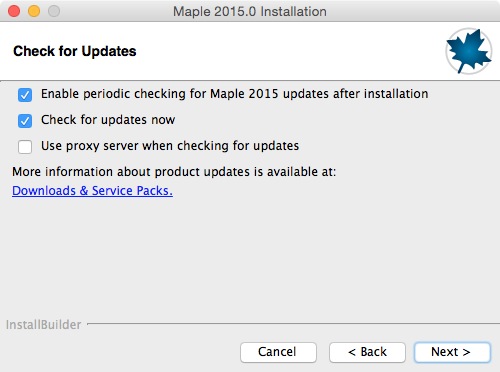The width and height of the screenshot is (500, 372).
Task: Proceed with the Next > button
Action: point(452,352)
